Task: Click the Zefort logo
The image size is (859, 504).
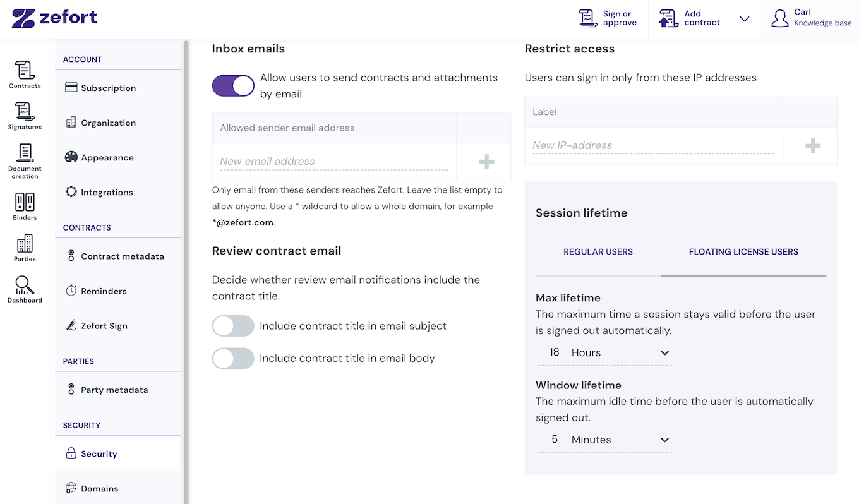Action: 54,18
